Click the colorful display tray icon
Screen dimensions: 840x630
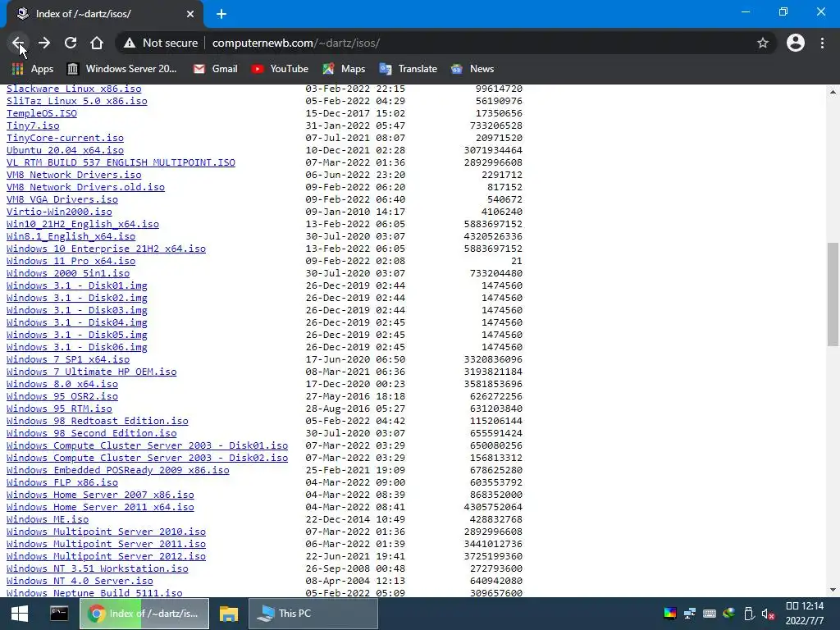pos(669,614)
